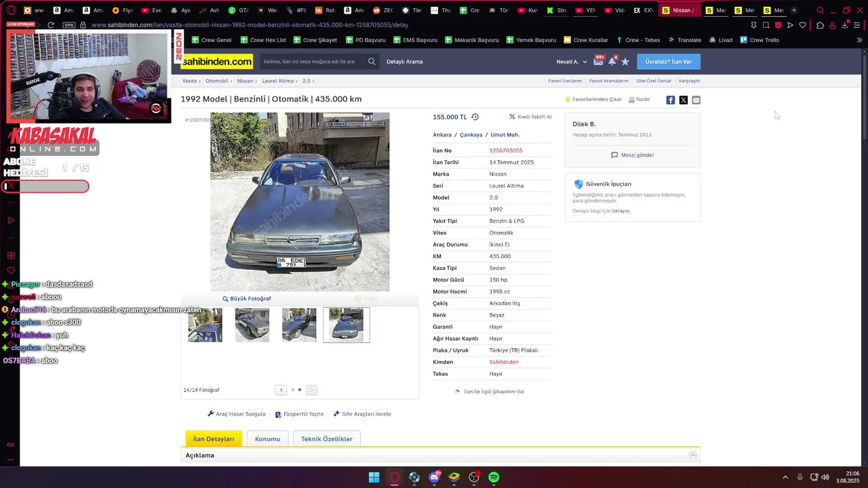
Task: Click Ekspertiz Yaptır link
Action: 299,413
